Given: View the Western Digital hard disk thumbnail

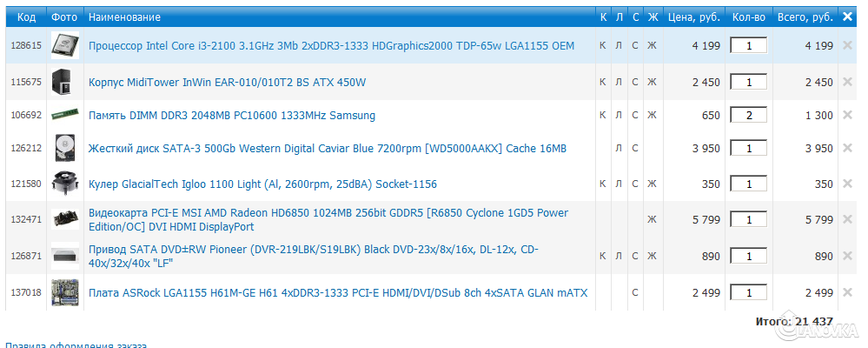Looking at the screenshot, I should coord(63,149).
